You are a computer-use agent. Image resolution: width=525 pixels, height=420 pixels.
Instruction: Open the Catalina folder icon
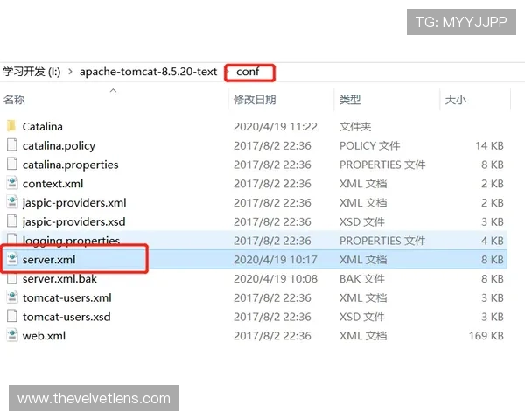11,126
